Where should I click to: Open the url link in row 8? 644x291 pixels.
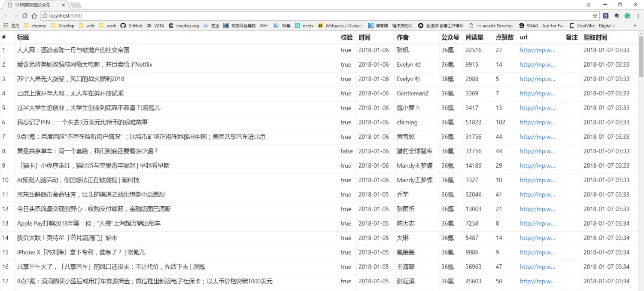[x=538, y=151]
